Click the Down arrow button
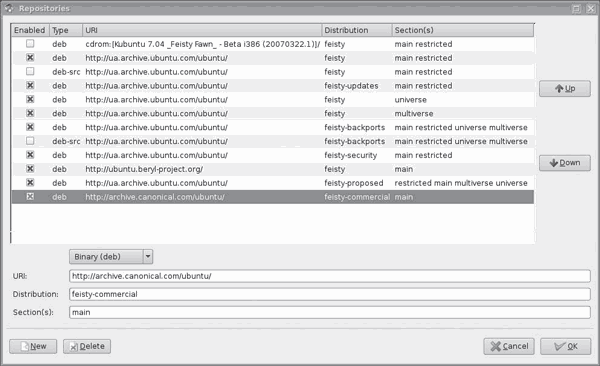Screen dimensions: 600x366 pos(564,163)
